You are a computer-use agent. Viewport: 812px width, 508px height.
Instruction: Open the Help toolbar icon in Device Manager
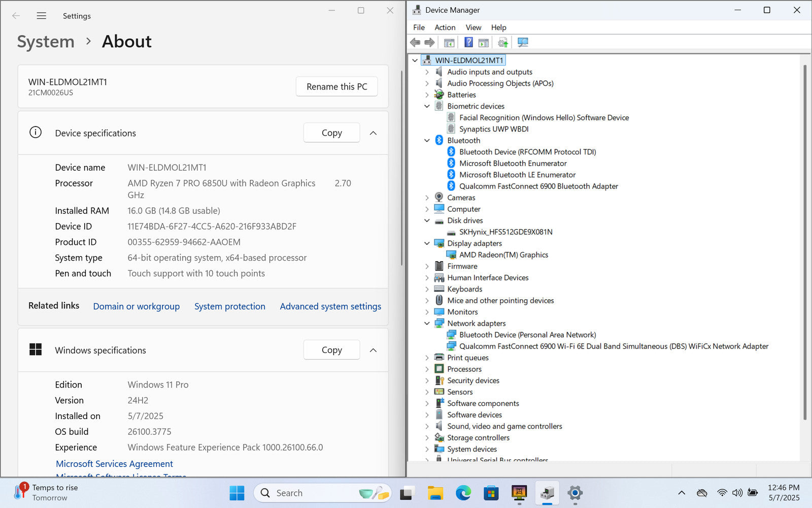pos(469,42)
